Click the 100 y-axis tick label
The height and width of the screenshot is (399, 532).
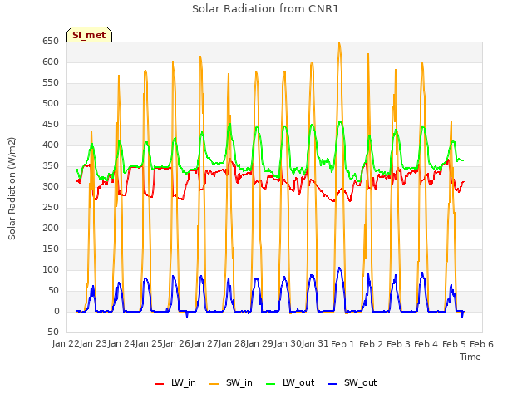point(51,269)
